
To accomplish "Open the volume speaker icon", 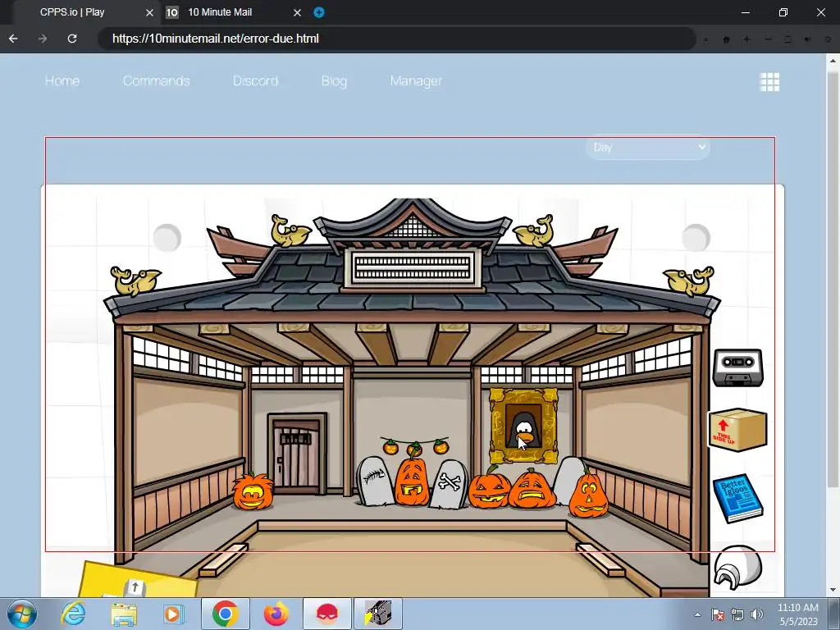I will pos(757,614).
